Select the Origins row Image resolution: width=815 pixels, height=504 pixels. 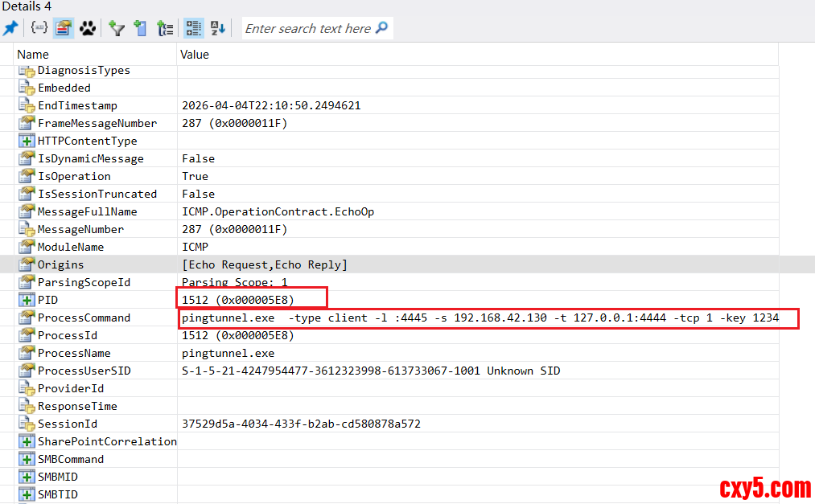coord(60,264)
